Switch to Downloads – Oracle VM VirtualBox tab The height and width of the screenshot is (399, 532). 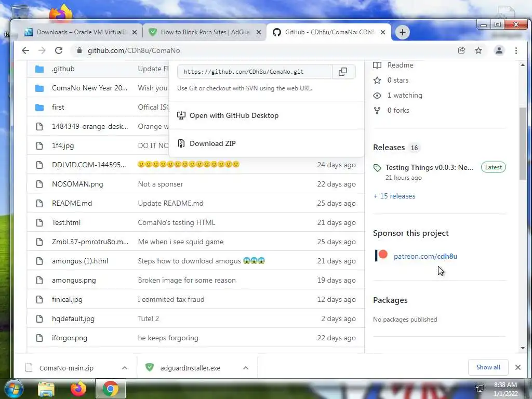click(x=81, y=32)
